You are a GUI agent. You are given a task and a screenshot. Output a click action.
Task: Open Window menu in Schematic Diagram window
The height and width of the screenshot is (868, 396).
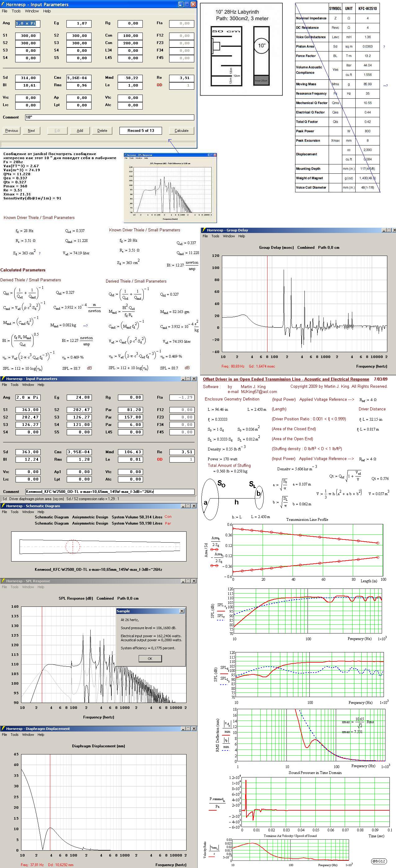click(28, 512)
